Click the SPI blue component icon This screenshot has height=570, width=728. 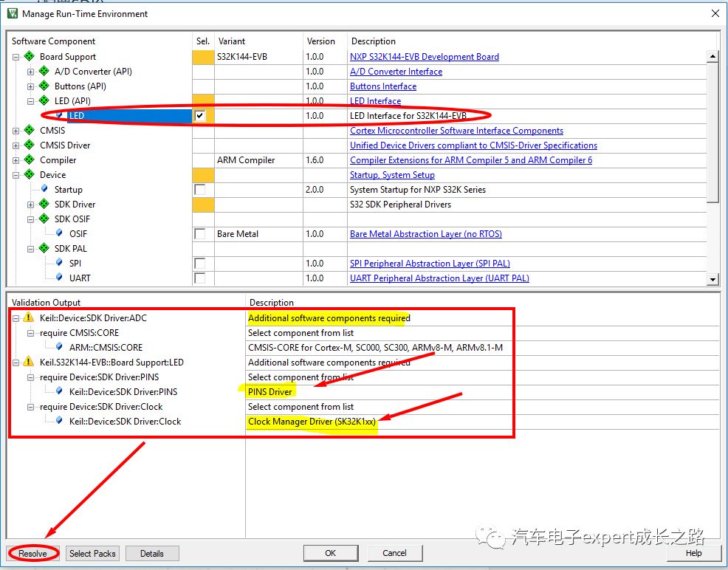tap(59, 262)
